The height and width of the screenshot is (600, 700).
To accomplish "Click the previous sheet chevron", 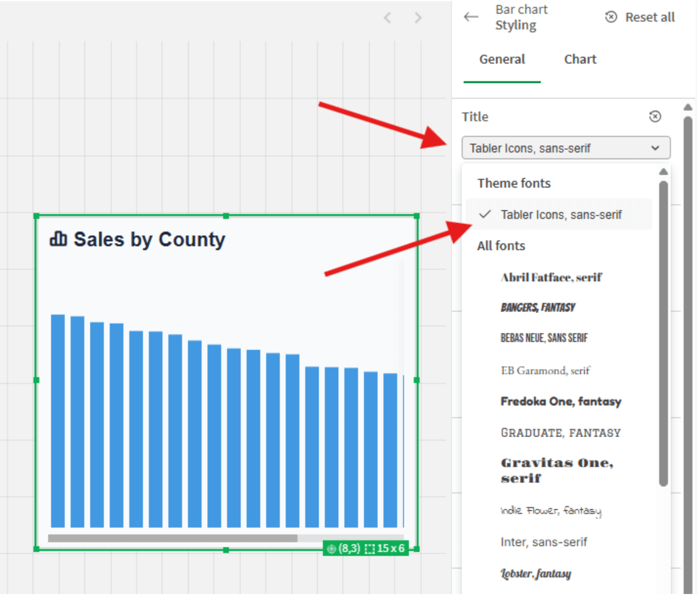I will (x=387, y=17).
